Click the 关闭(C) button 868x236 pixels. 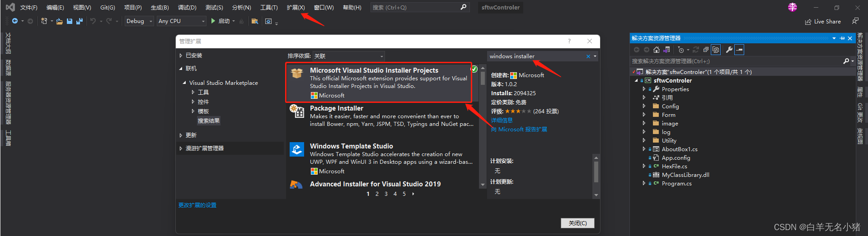577,223
